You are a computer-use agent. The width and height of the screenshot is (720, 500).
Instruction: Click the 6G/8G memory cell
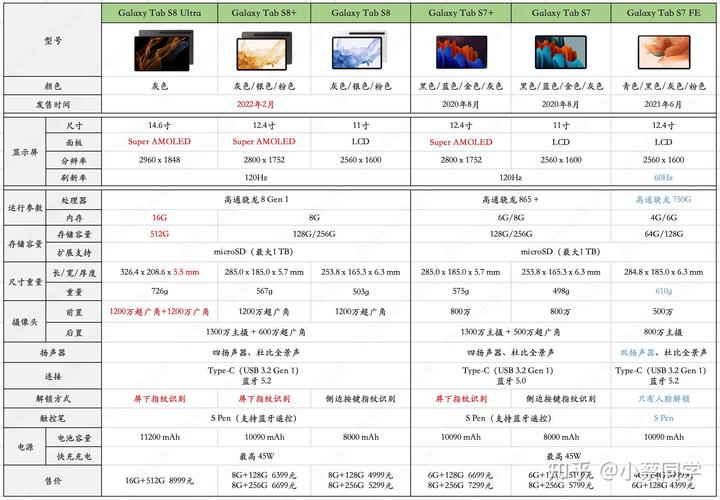tap(510, 217)
